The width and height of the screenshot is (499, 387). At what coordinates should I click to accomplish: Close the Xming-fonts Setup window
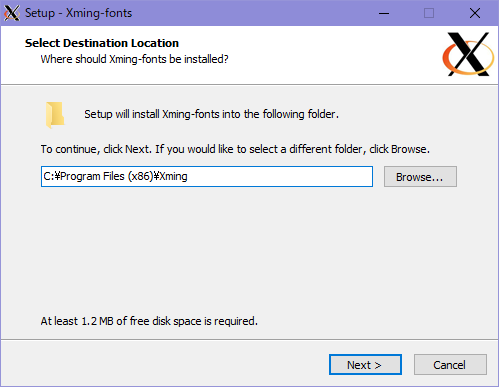tap(475, 13)
